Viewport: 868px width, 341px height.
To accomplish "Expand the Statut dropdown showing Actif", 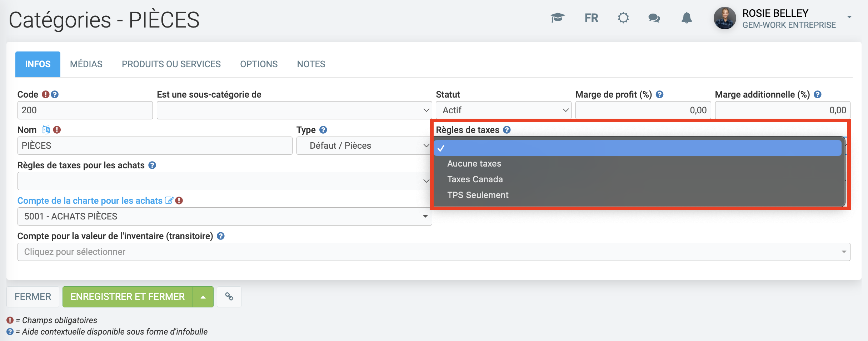I will coord(503,110).
